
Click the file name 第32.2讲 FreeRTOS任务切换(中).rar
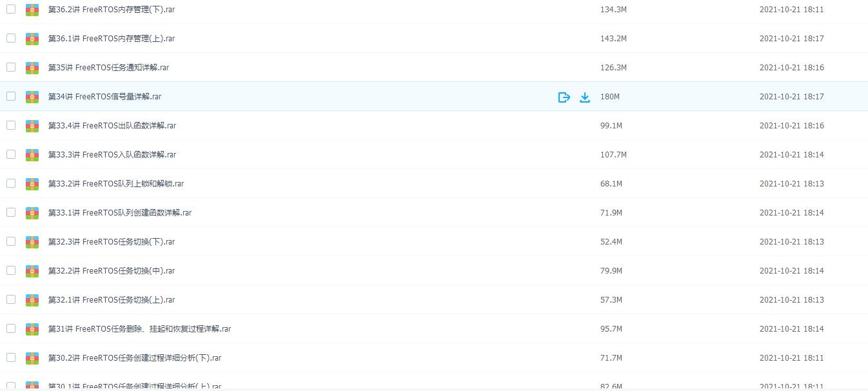(112, 271)
